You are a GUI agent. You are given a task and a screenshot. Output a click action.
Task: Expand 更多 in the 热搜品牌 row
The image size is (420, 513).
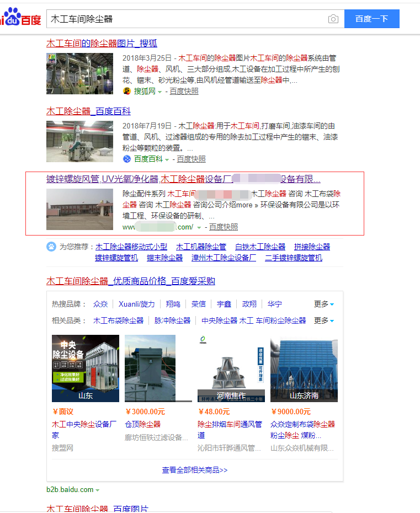pos(324,304)
